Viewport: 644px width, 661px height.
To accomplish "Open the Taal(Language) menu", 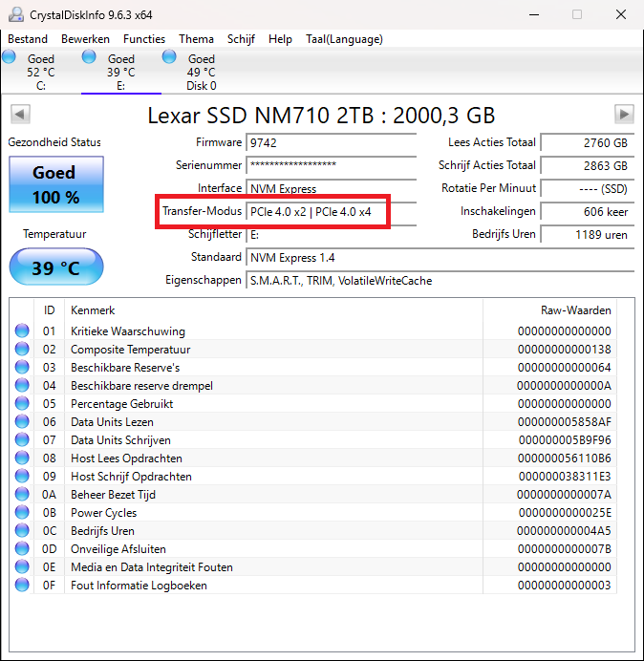I will 344,39.
